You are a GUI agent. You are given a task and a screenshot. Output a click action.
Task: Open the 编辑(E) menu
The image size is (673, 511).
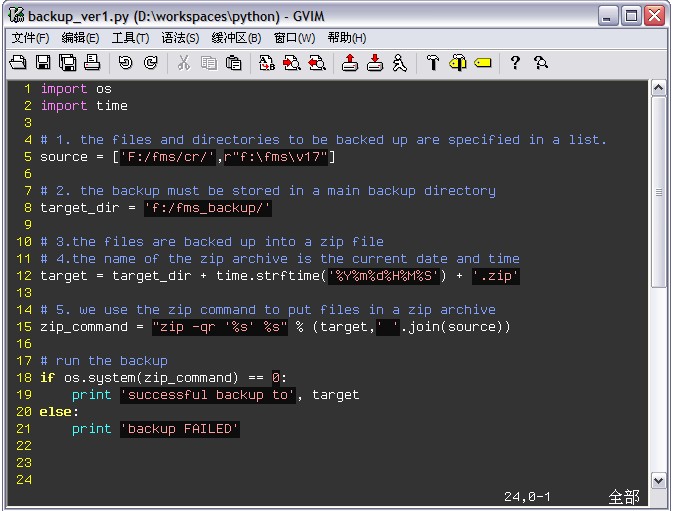click(80, 38)
